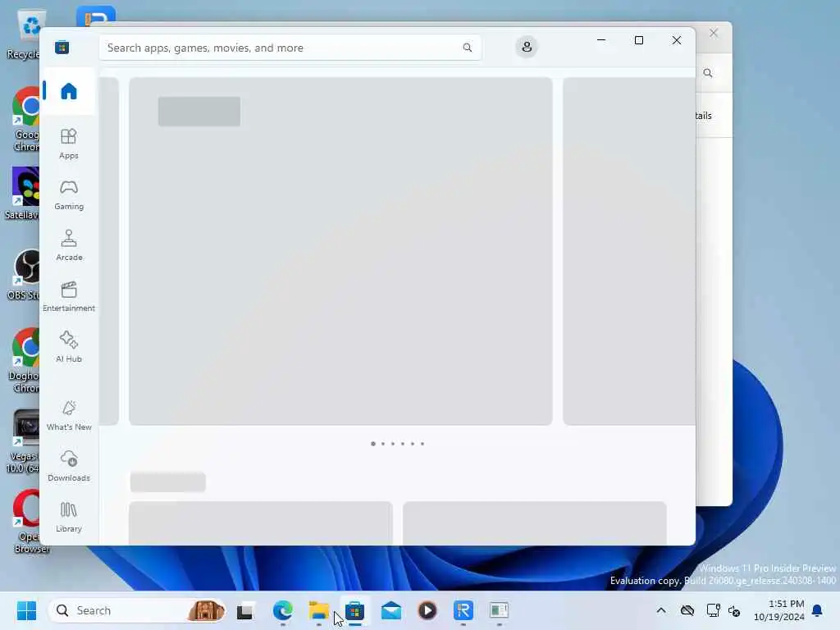Minimize the Microsoft Store window
The height and width of the screenshot is (630, 840).
[601, 40]
